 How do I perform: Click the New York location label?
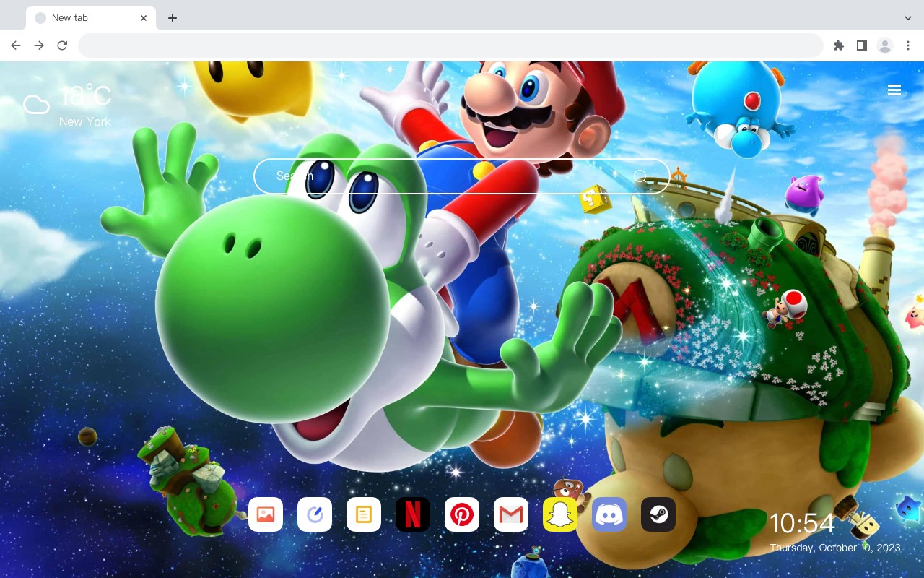coord(85,121)
